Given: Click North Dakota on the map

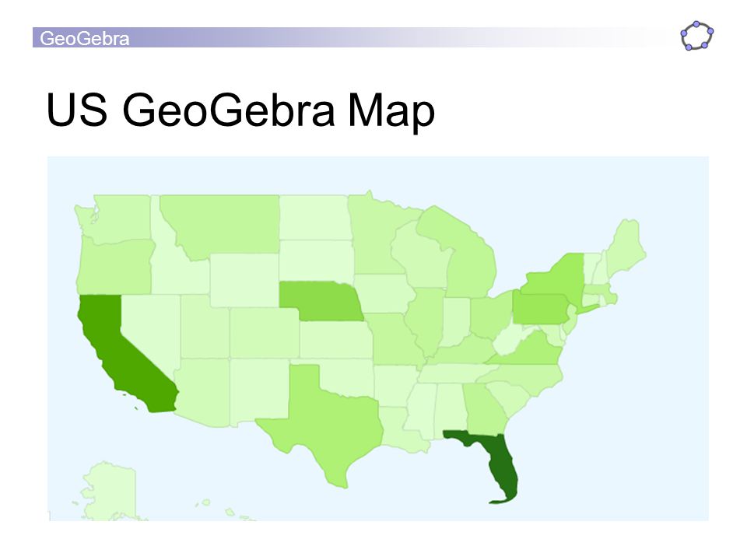Looking at the screenshot, I should (315, 217).
